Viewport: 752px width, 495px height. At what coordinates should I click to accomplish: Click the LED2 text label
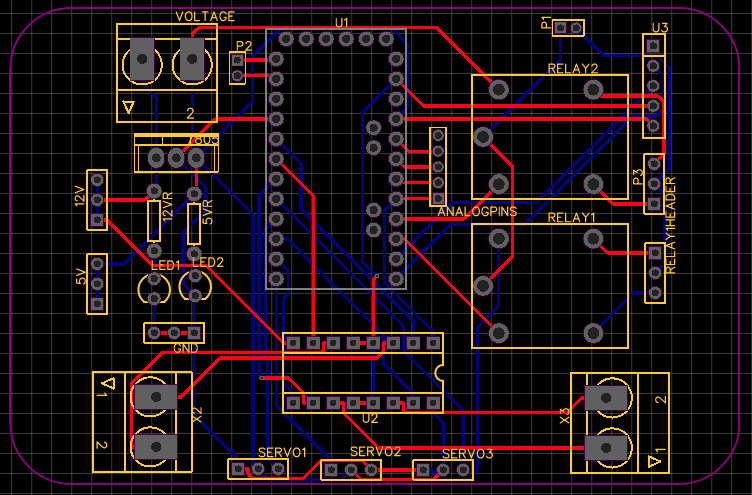208,262
